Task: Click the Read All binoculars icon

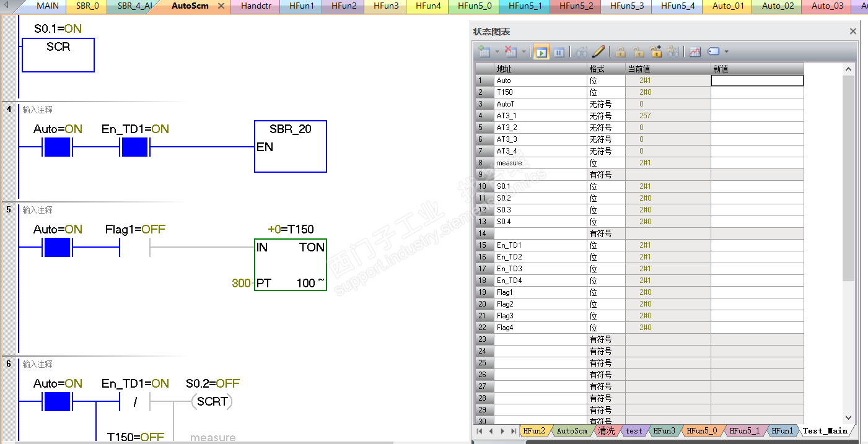Action: pos(581,52)
